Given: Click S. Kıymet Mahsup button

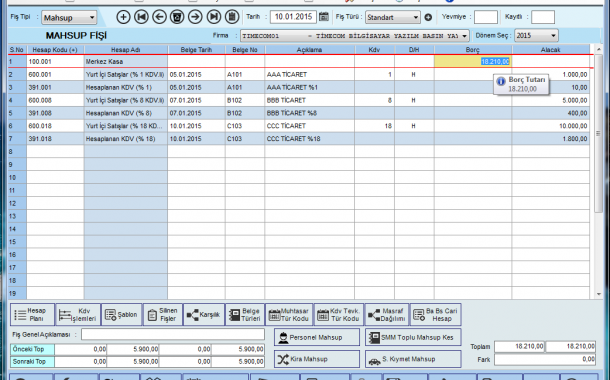Looking at the screenshot, I should (x=413, y=359).
